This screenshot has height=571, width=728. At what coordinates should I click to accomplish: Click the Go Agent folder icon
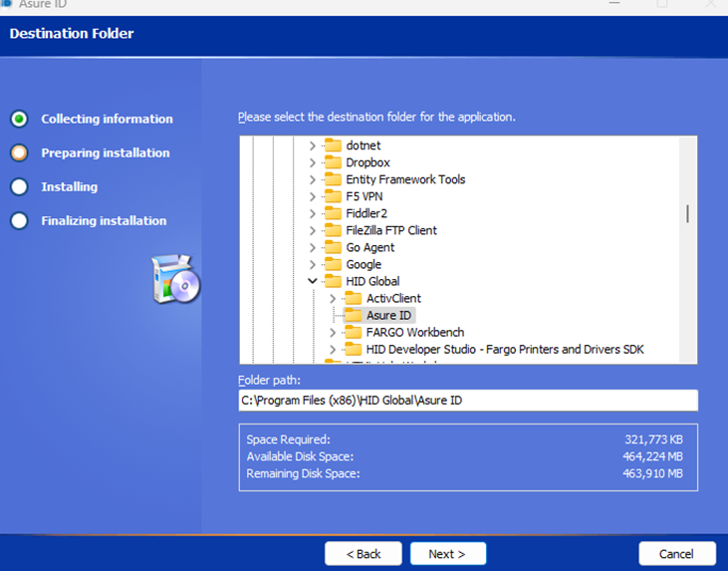[333, 247]
